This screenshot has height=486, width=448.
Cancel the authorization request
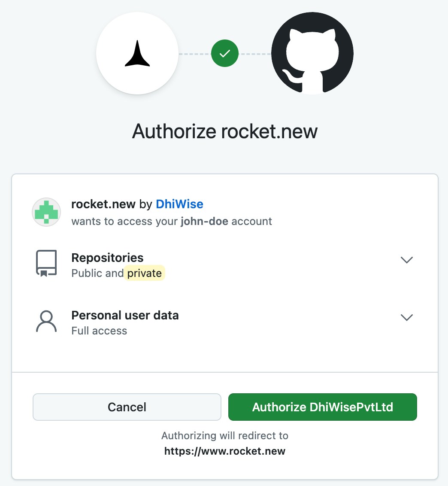127,407
